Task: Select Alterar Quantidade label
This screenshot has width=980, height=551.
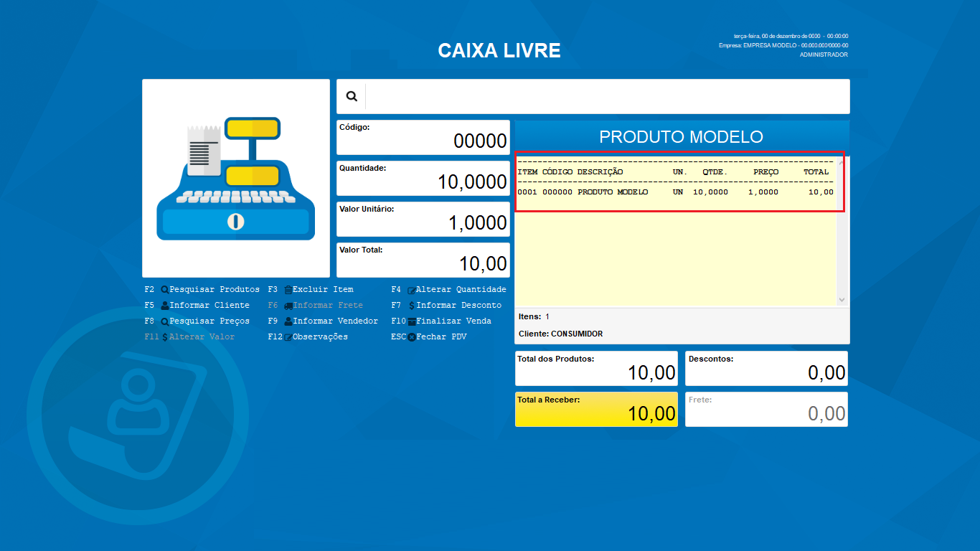Action: [x=461, y=290]
